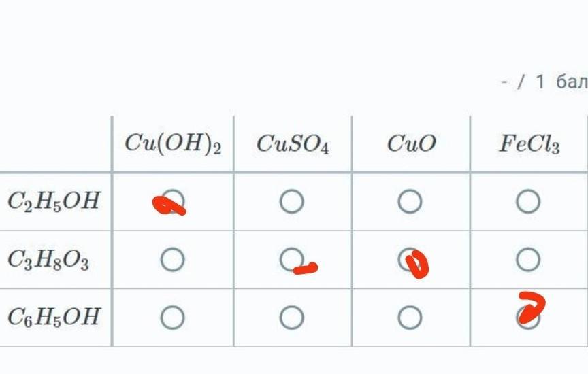Click the Cu(OH)2 column header

[173, 144]
